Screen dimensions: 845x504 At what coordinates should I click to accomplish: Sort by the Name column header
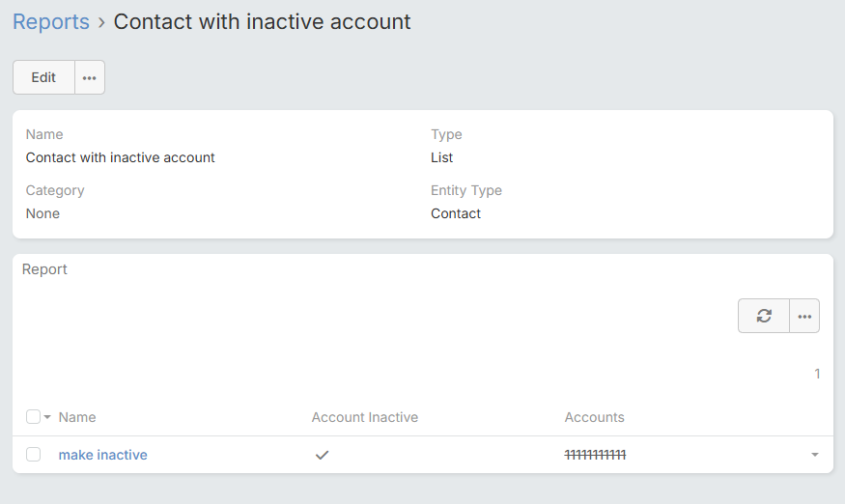[77, 417]
